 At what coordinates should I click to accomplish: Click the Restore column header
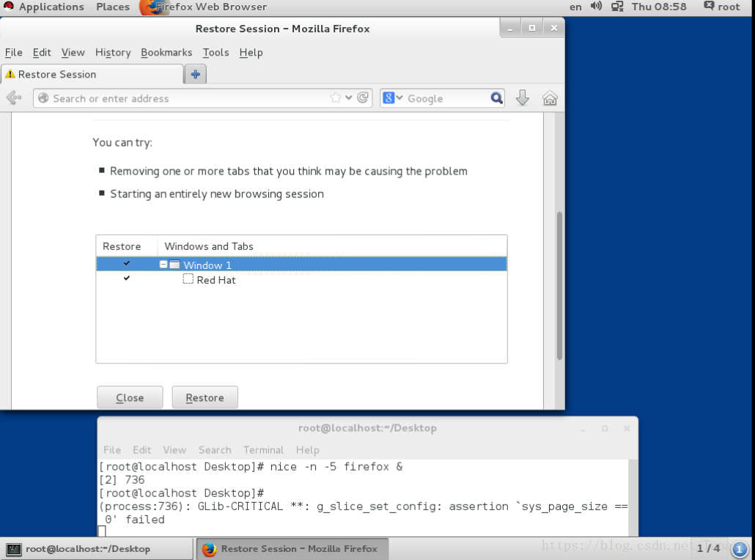point(127,246)
